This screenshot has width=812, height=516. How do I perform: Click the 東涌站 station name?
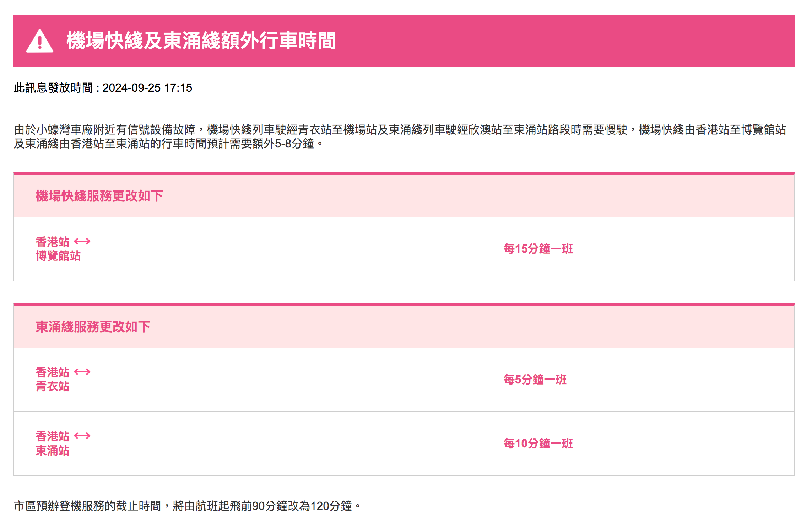[53, 451]
